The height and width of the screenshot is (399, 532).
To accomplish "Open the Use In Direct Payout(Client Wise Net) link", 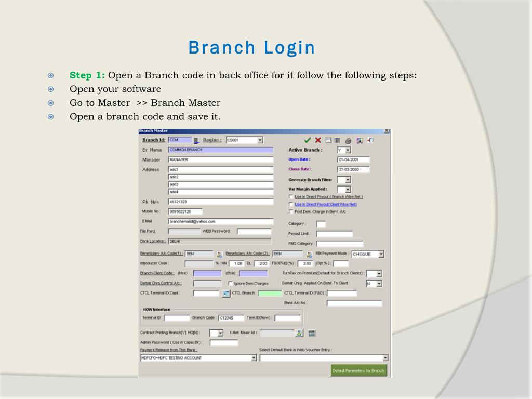I will (x=326, y=204).
